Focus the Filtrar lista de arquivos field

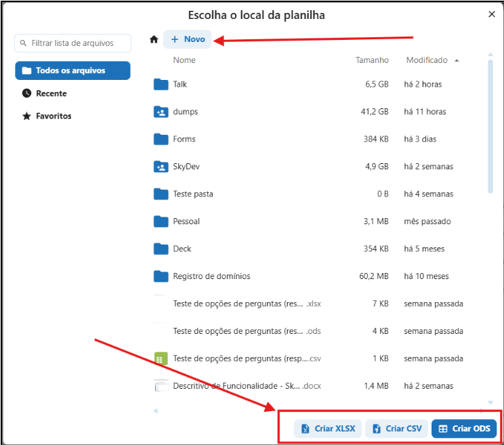pos(72,43)
